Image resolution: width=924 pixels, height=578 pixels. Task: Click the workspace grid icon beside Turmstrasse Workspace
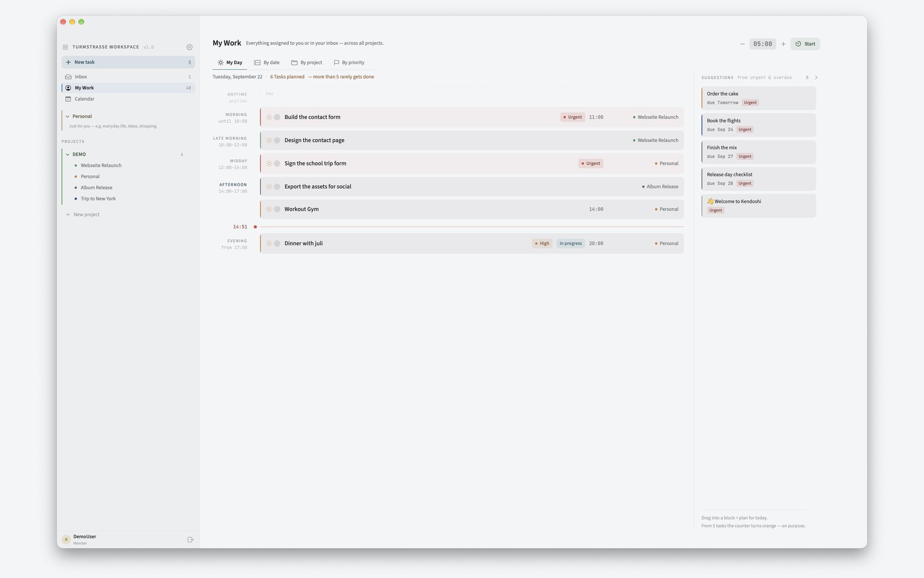(x=65, y=47)
